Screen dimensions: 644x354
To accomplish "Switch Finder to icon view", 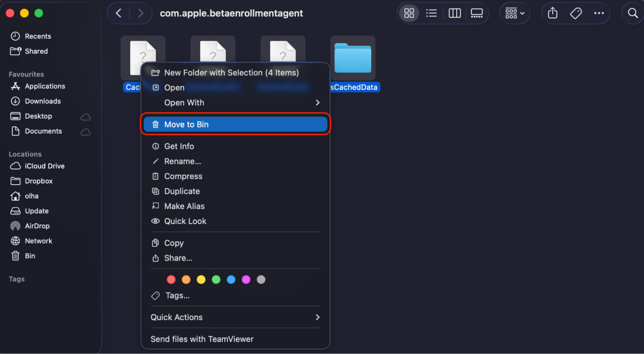I will point(409,13).
